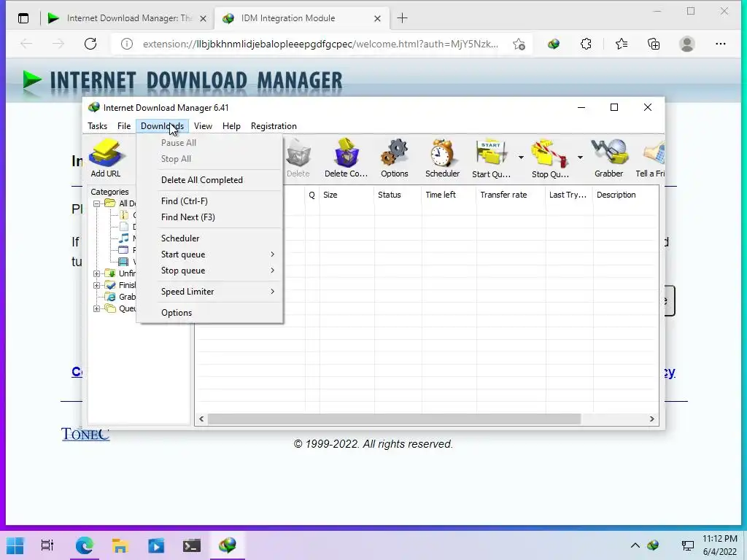This screenshot has height=560, width=747.
Task: Sort by the Transfer rate column
Action: click(x=511, y=195)
